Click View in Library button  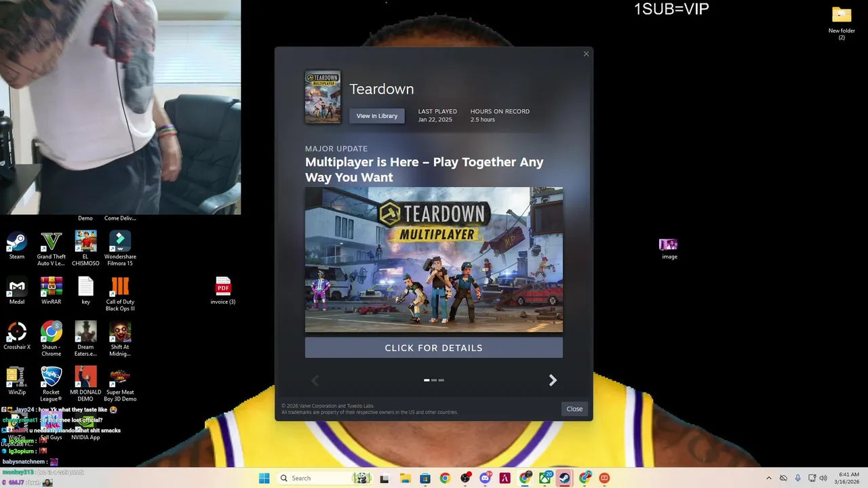(377, 116)
